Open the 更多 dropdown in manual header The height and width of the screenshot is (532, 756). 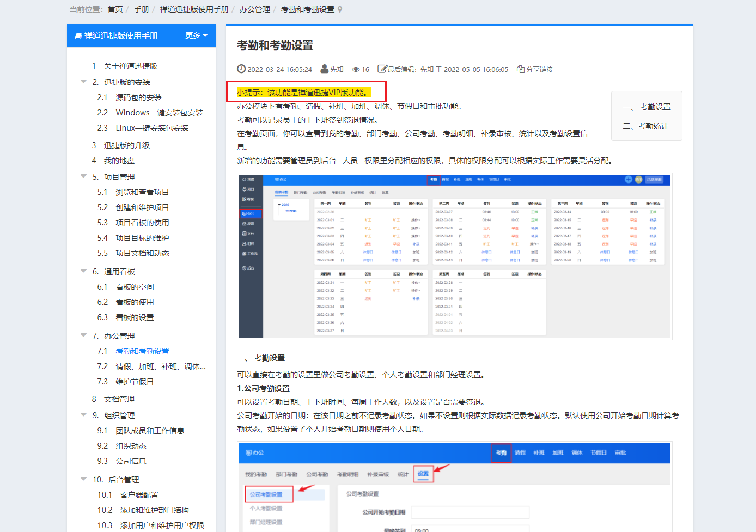tap(196, 36)
